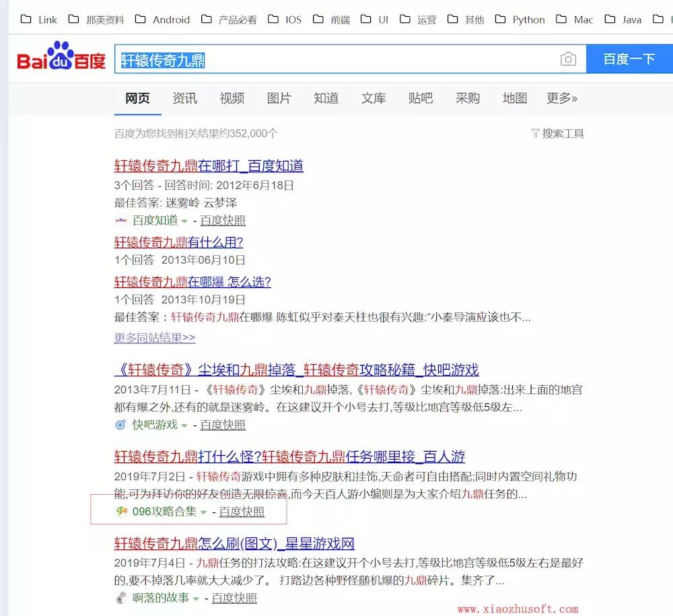Switch to the 视频 tab
Image resolution: width=673 pixels, height=616 pixels.
[232, 98]
